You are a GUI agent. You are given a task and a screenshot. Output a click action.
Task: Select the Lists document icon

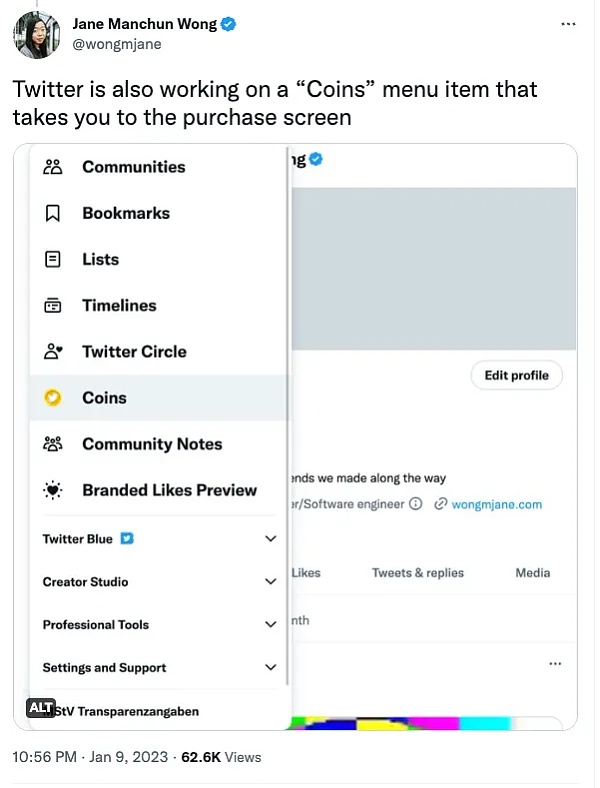pos(53,259)
